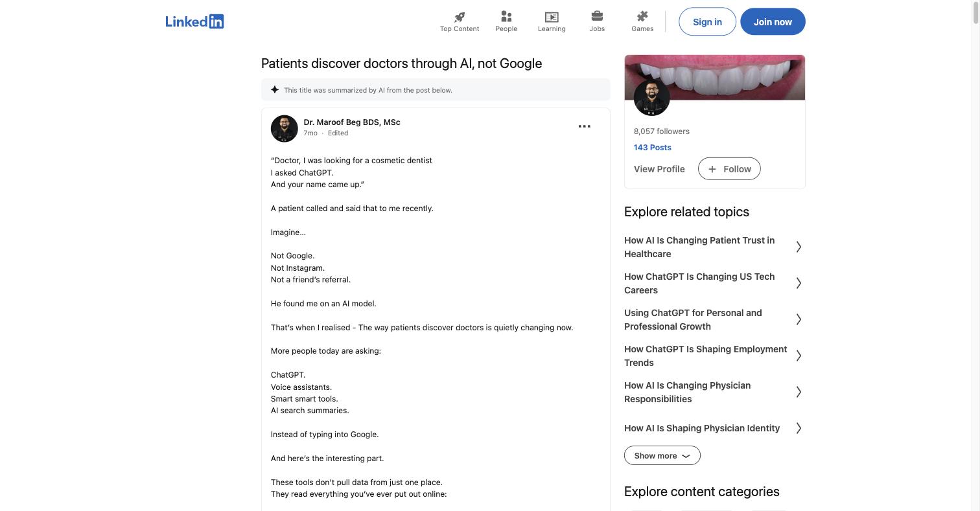Open the 143 Posts link
The image size is (980, 511).
tap(653, 148)
